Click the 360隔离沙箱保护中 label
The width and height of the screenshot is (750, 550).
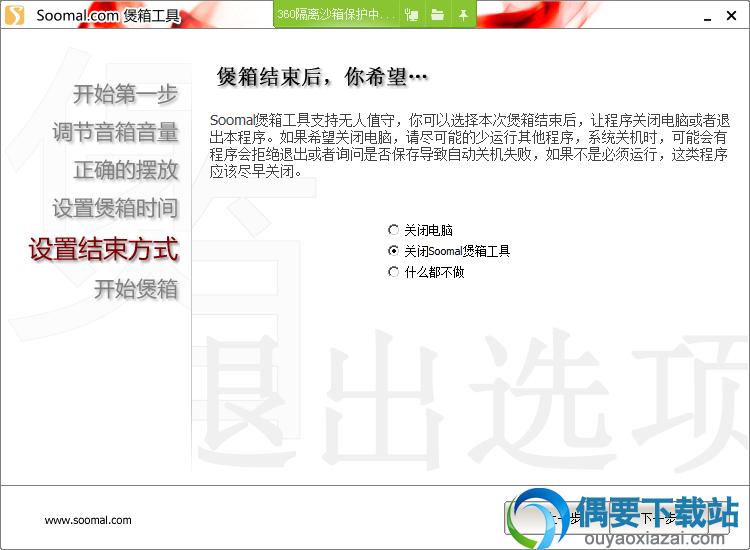(x=336, y=14)
